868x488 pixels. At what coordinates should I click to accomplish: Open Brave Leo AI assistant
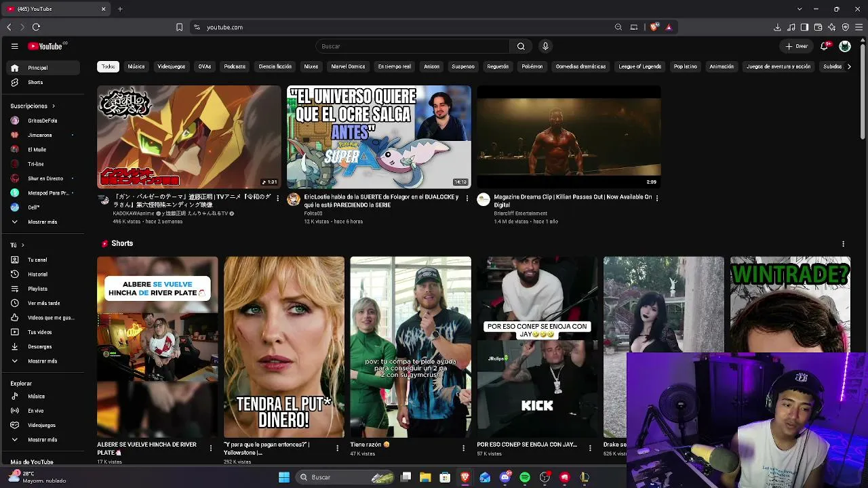(x=831, y=27)
